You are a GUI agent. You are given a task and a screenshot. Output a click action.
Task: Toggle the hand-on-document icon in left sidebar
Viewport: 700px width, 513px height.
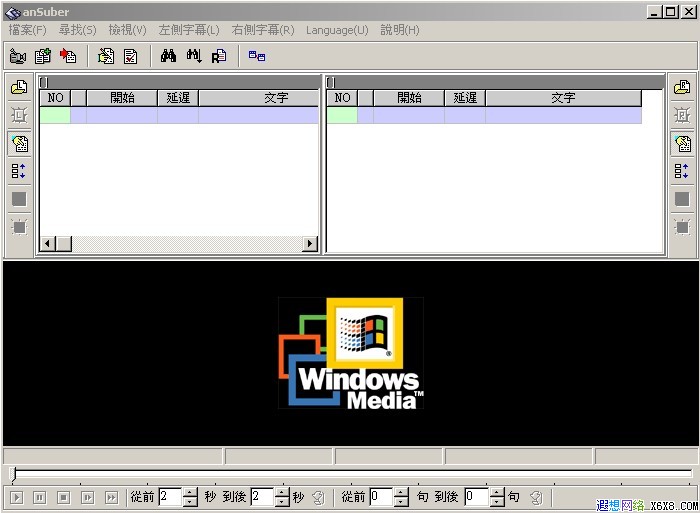click(x=19, y=143)
